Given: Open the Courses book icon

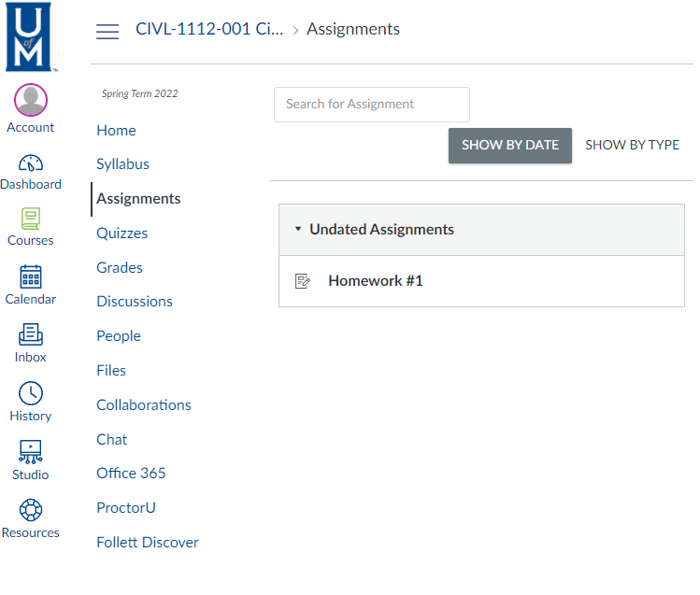Looking at the screenshot, I should click(31, 220).
